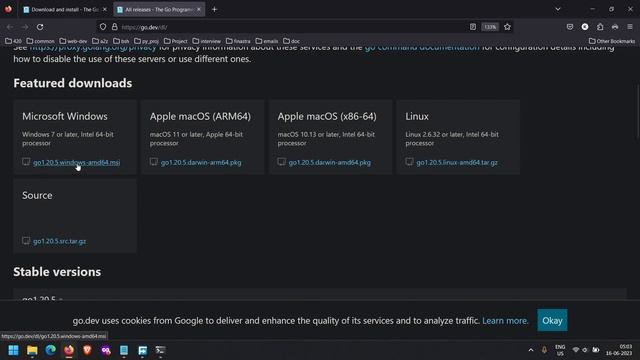
Task: Open the Save to Pocket icon
Action: point(570,27)
